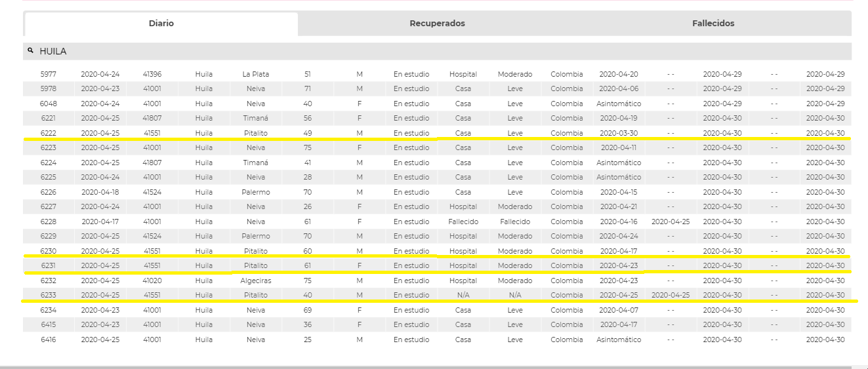Click the search magnifier icon
Image resolution: width=868 pixels, height=369 pixels.
31,50
